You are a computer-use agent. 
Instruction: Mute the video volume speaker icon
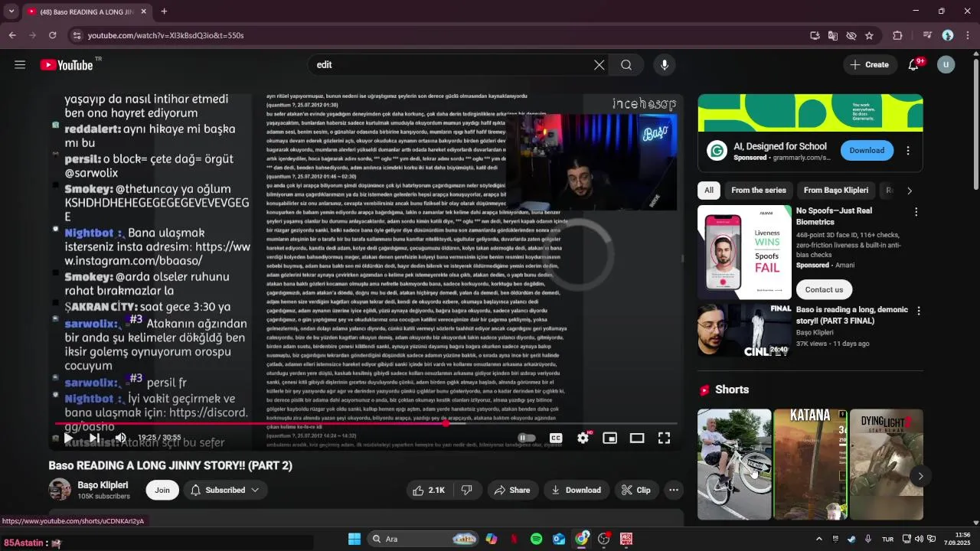tap(120, 438)
